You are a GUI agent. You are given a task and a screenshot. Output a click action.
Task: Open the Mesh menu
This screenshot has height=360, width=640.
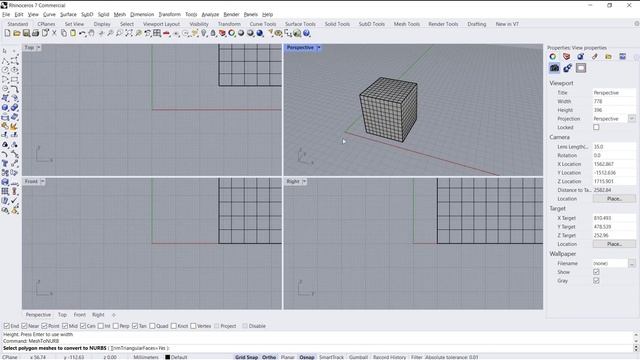120,14
